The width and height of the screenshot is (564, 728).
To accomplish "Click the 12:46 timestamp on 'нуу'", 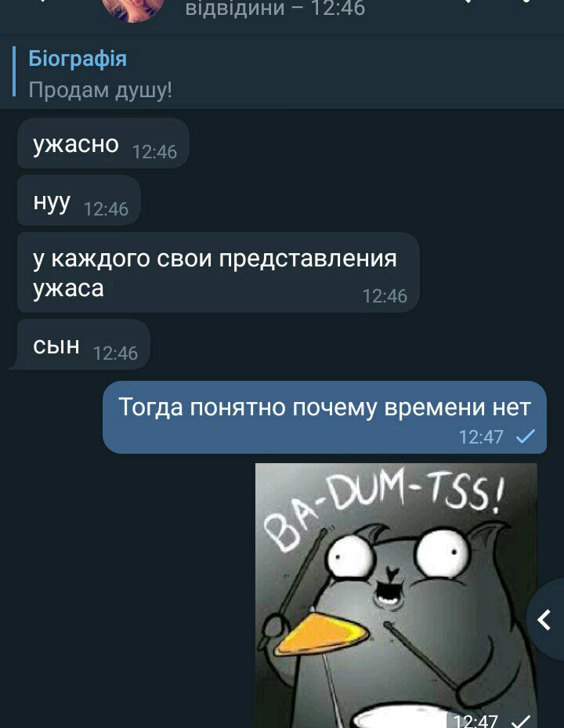I will [106, 209].
